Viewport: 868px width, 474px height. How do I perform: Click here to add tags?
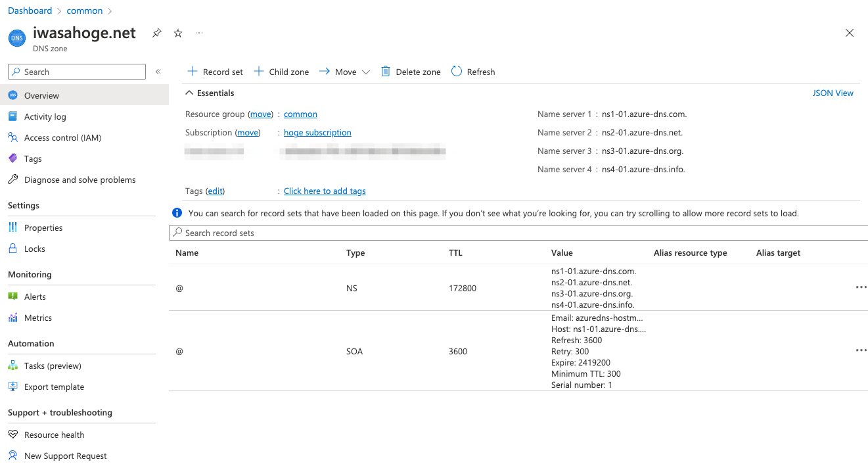coord(325,191)
